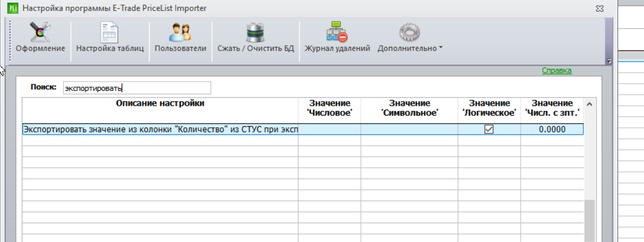Viewport: 644px width, 242px height.
Task: Click the 0.0000 value cell
Action: pyautogui.click(x=551, y=130)
